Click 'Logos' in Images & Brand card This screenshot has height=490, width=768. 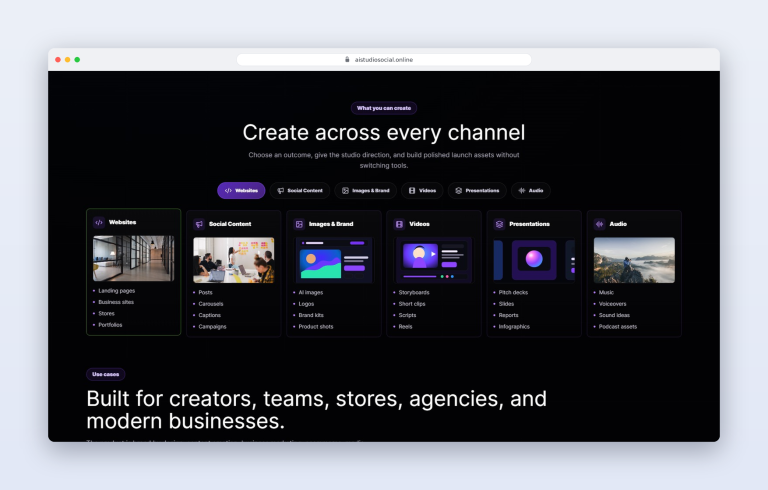(x=306, y=304)
